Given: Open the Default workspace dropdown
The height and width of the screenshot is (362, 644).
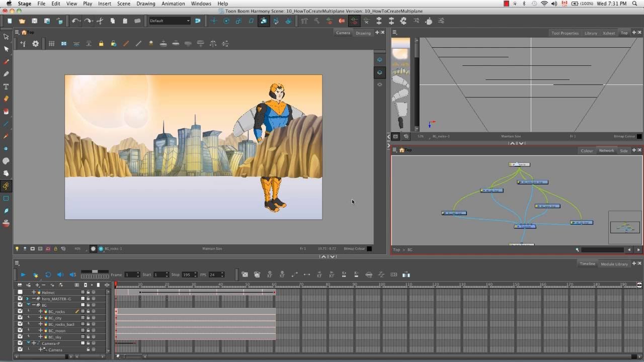Looking at the screenshot, I should coord(170,21).
